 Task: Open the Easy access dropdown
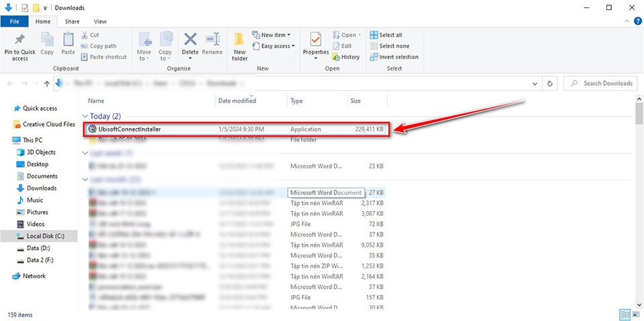pos(274,46)
